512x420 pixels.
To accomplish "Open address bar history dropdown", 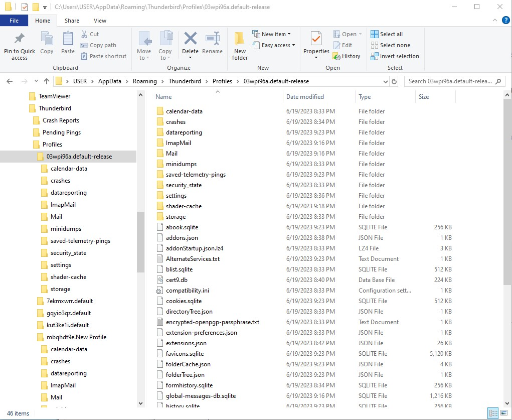I will tap(385, 81).
